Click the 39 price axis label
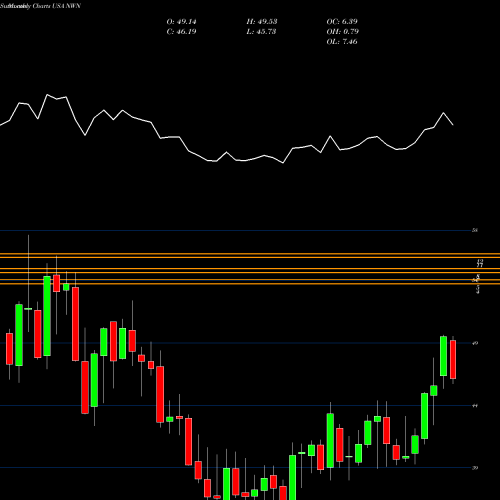The height and width of the screenshot is (500, 500). pos(475,468)
